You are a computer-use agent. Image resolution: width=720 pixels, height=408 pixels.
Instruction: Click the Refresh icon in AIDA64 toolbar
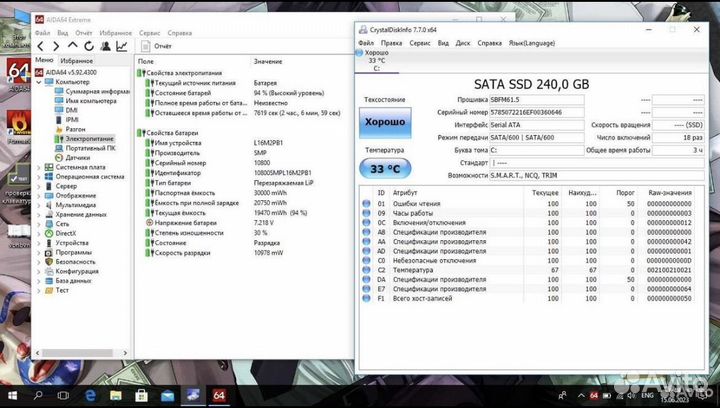[x=89, y=46]
